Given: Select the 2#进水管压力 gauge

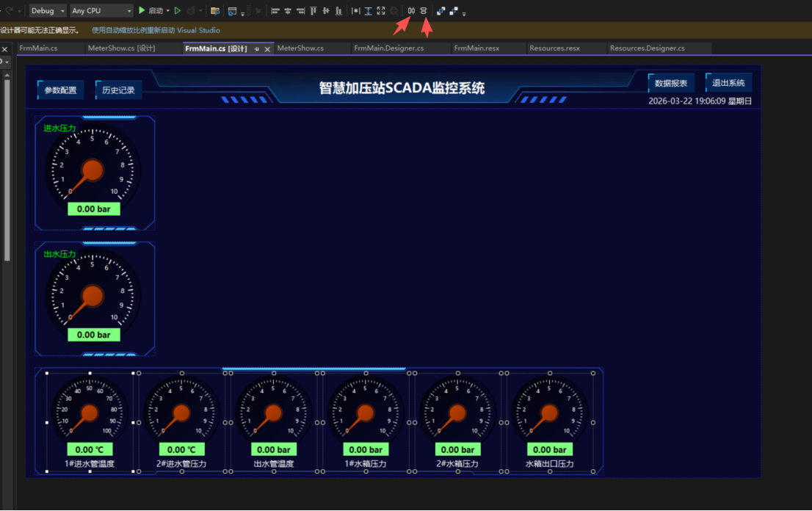Looking at the screenshot, I should point(182,422).
